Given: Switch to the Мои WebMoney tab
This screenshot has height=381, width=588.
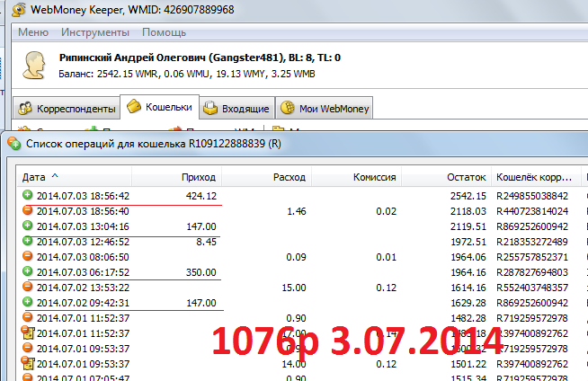Looking at the screenshot, I should tap(324, 108).
